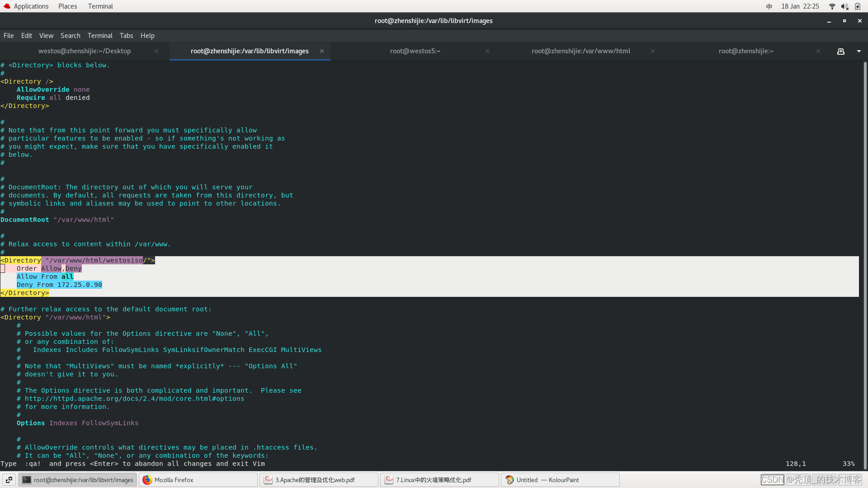Switch to root@zhenshijie:/var/www/html tab
The image size is (868, 488).
click(x=580, y=51)
